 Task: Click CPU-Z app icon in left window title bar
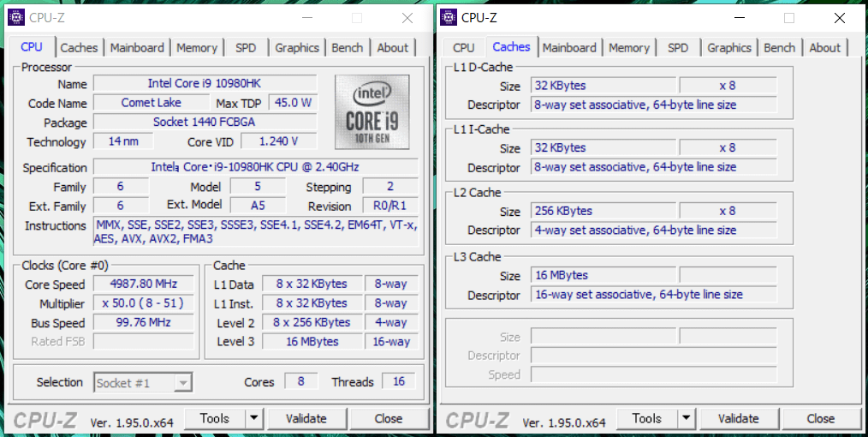point(16,18)
